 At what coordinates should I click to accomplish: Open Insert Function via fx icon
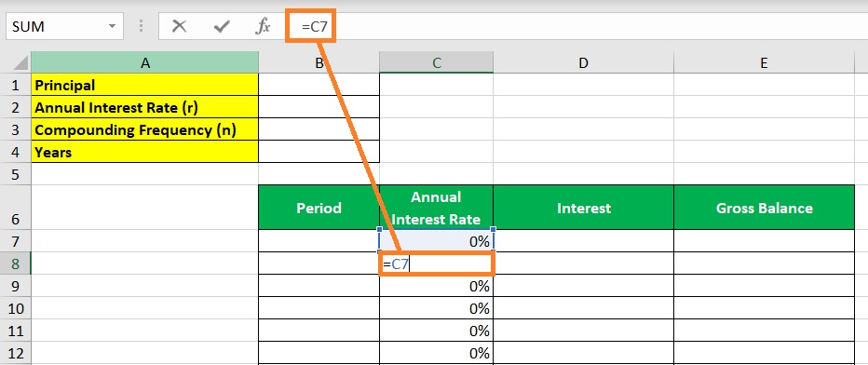tap(263, 26)
